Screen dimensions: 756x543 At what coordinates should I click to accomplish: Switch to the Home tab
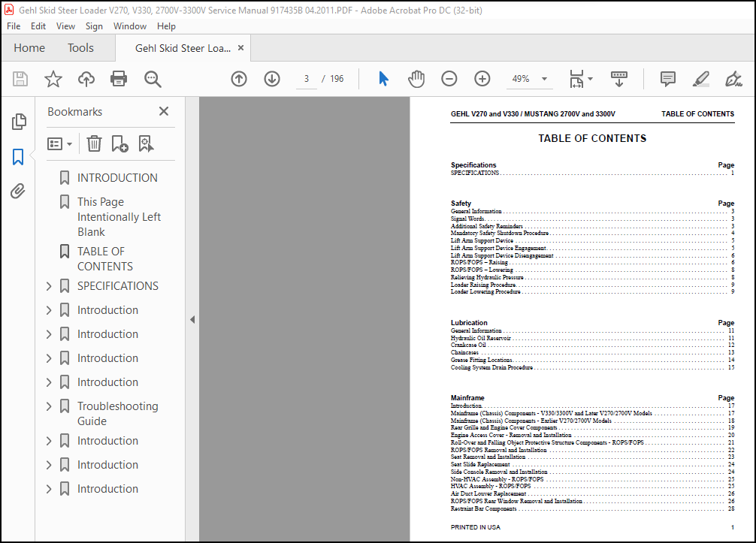click(x=29, y=48)
